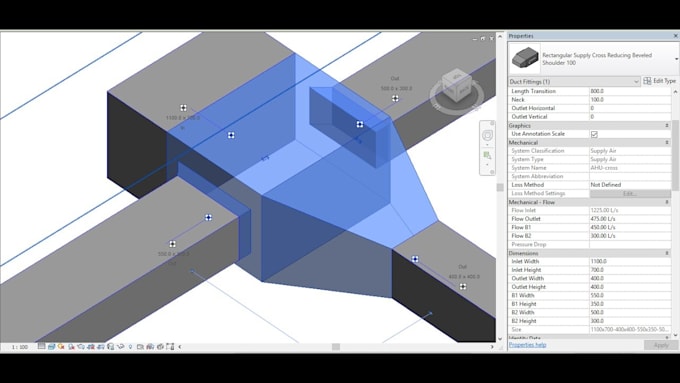Click the Edit Type button
The image size is (680, 383).
660,81
